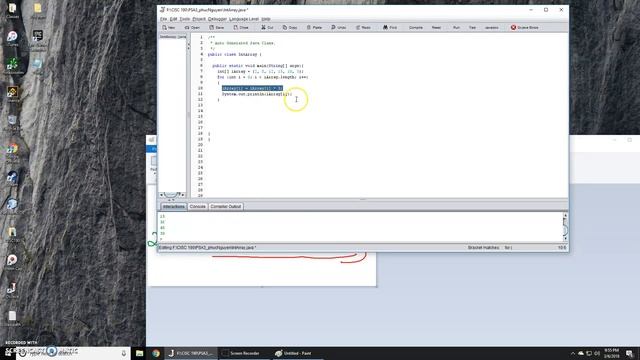This screenshot has width=640, height=360.
Task: Click inside the Interactions output pane
Action: 360,227
